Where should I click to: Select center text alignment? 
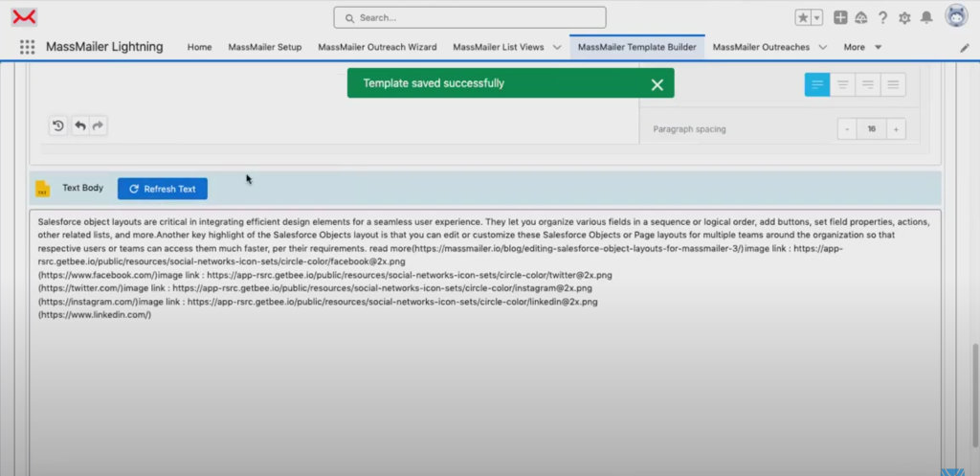842,84
